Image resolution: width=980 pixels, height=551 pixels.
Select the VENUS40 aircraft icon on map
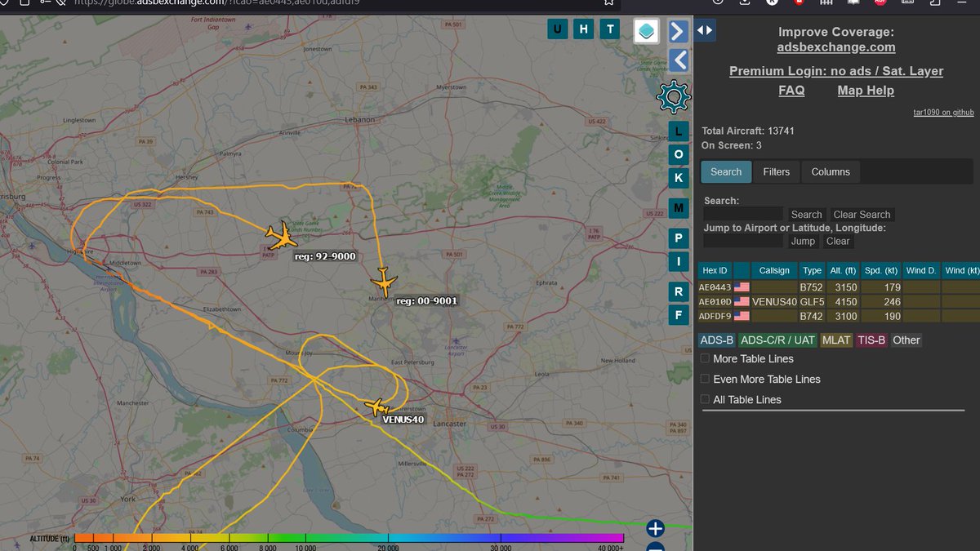coord(376,407)
